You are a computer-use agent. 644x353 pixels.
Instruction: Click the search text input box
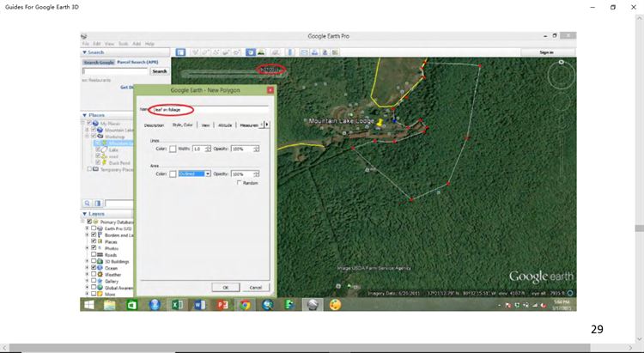(115, 71)
